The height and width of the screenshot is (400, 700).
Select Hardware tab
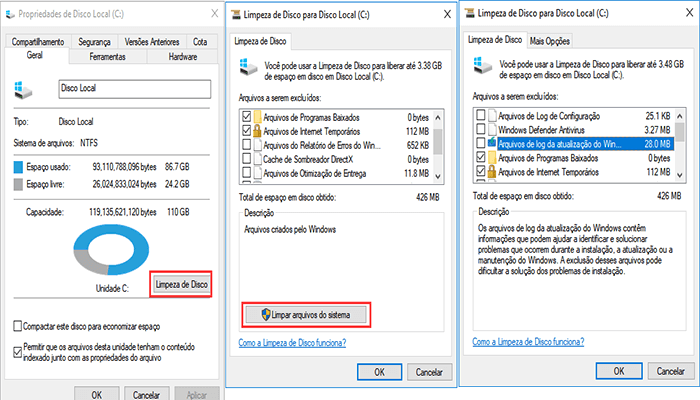coord(183,57)
